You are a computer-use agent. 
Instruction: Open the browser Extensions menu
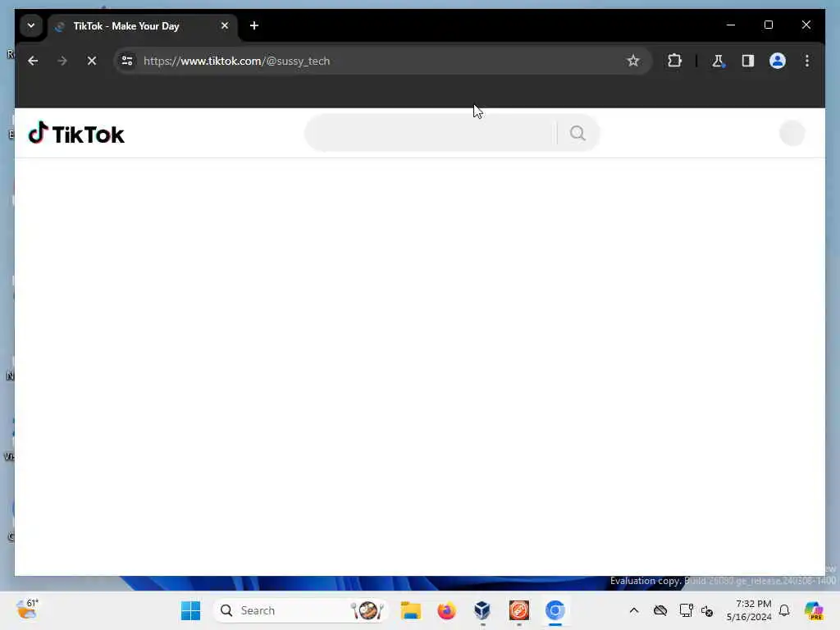click(x=674, y=61)
